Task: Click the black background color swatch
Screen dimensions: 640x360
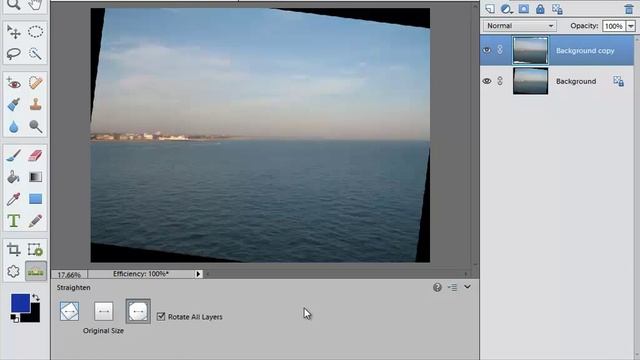Action: point(33,315)
